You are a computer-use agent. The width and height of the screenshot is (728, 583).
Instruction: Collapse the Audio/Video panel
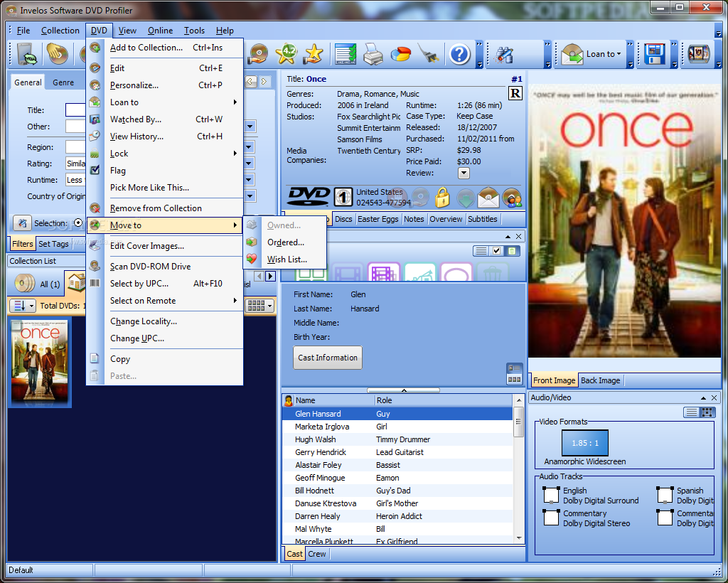703,398
